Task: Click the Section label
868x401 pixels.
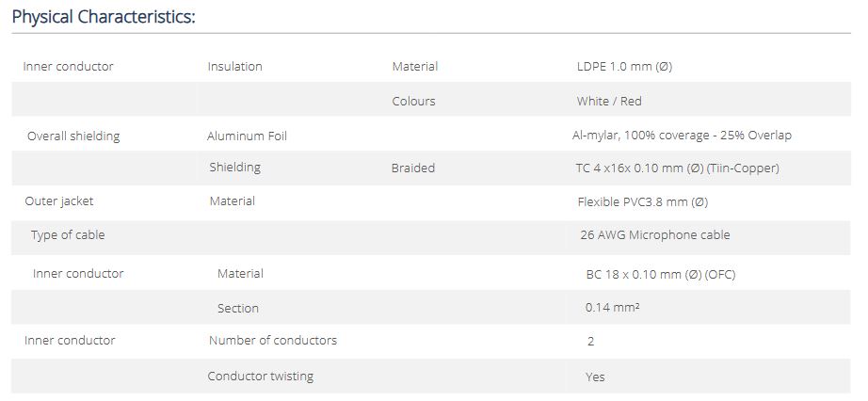Action: tap(237, 308)
